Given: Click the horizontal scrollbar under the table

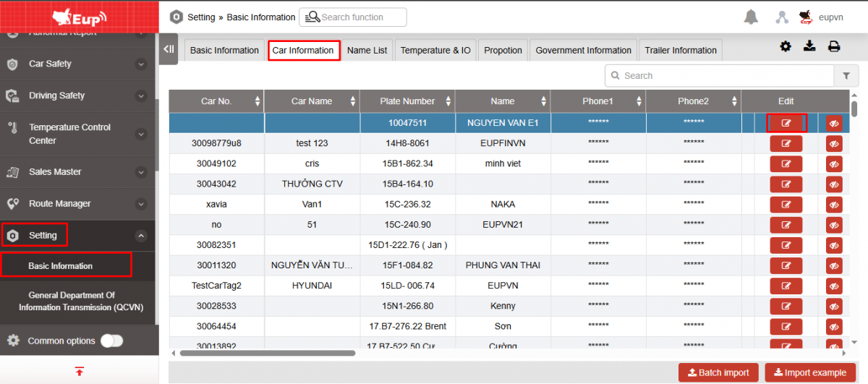Looking at the screenshot, I should (268, 354).
